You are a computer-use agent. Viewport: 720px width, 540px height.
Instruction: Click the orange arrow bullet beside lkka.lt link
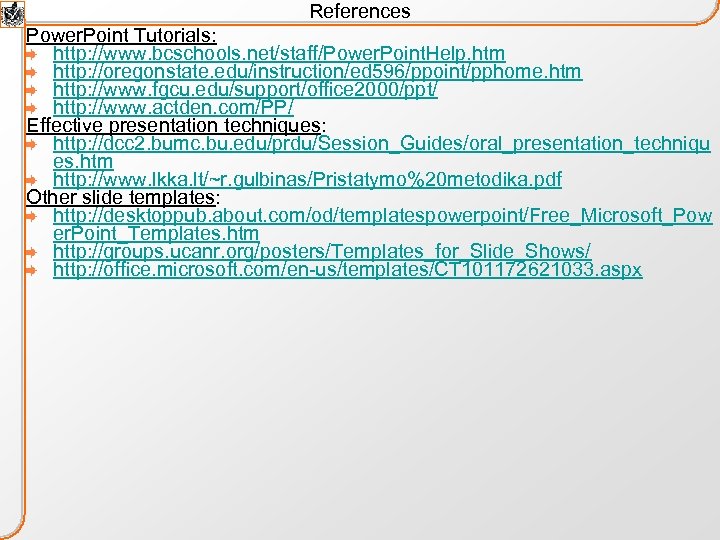pyautogui.click(x=31, y=180)
